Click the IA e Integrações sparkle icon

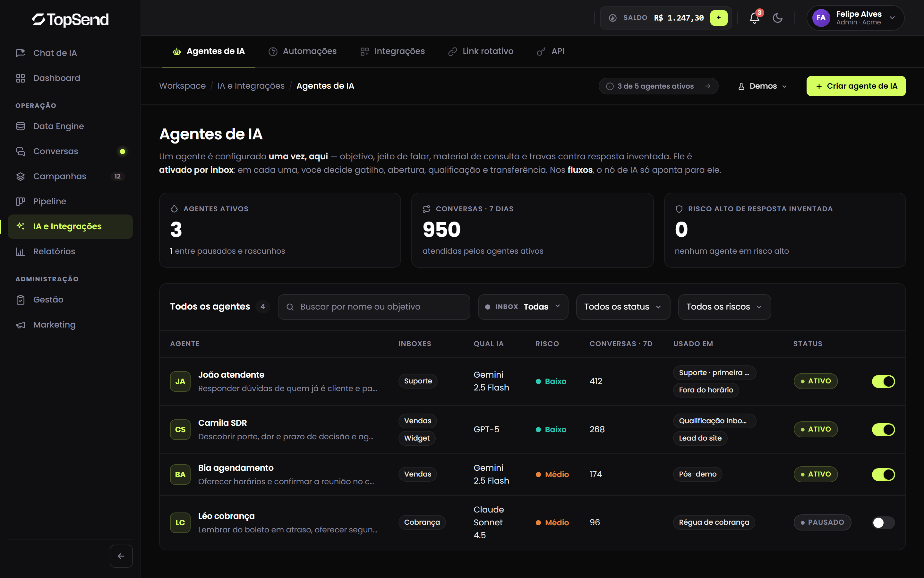21,226
